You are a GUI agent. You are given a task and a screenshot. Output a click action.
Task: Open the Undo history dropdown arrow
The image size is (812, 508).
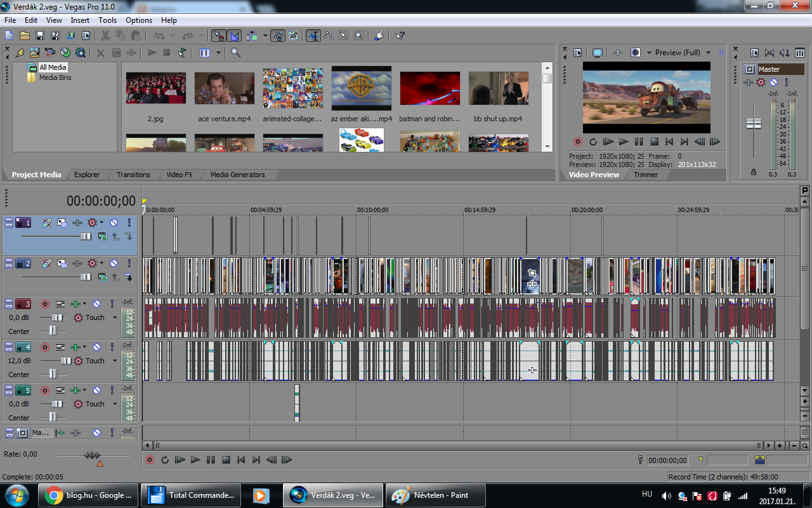[x=172, y=36]
